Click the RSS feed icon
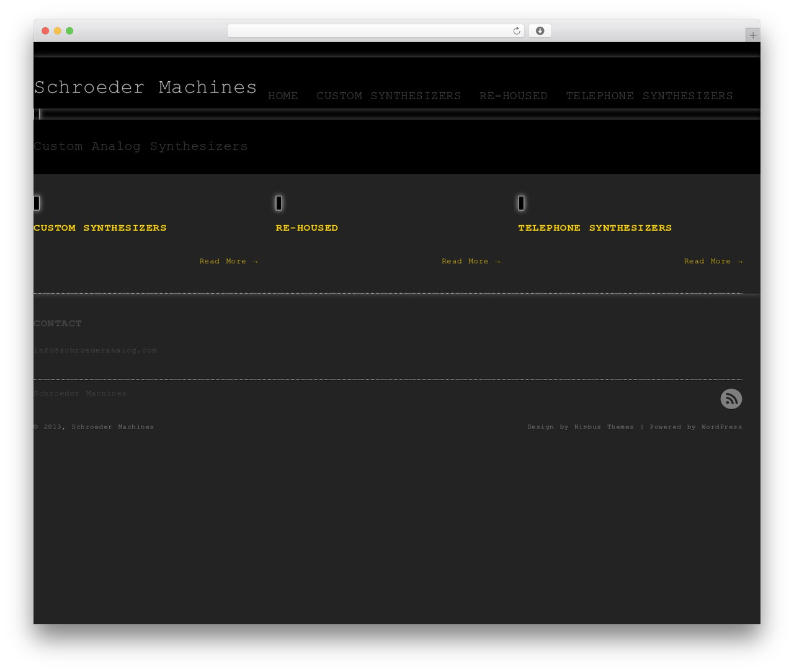Viewport: 794px width, 672px height. (x=731, y=399)
